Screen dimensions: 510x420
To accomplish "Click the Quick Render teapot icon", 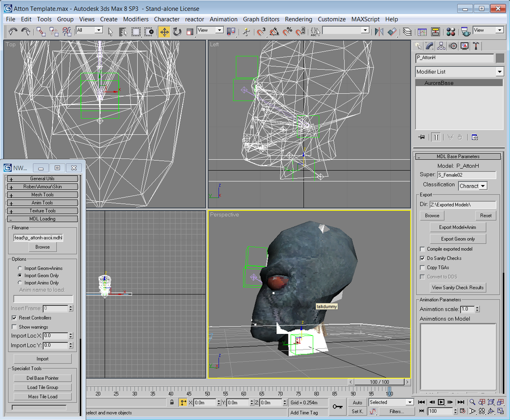I will (x=466, y=31).
